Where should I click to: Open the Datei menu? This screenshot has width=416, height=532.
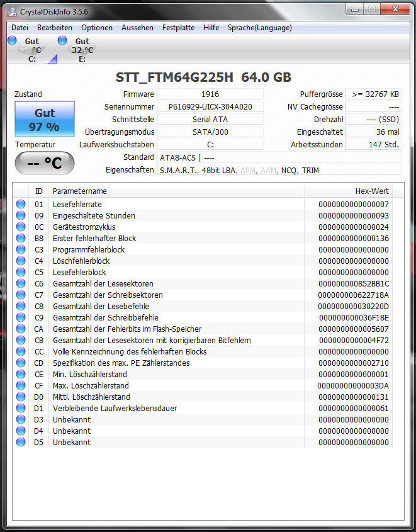tap(20, 28)
